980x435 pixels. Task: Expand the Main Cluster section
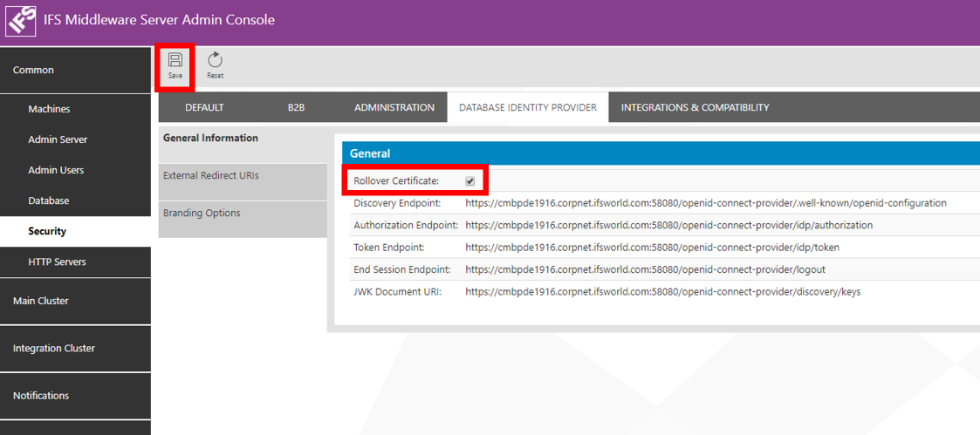pyautogui.click(x=75, y=301)
